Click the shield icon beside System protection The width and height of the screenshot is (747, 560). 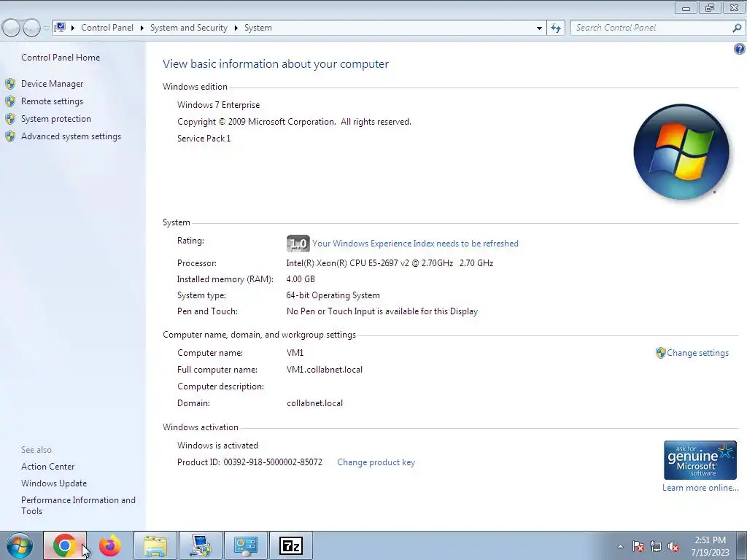[x=10, y=119]
